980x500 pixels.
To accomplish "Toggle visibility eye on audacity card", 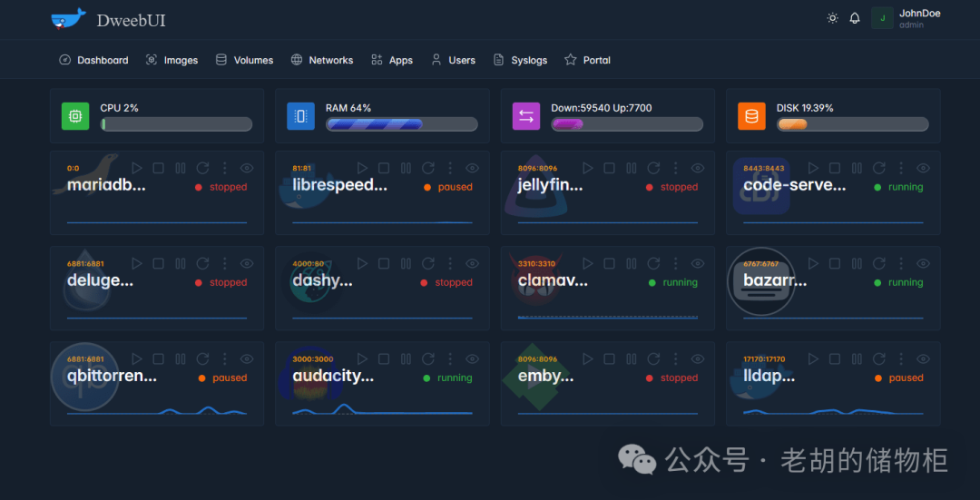I will (x=473, y=358).
